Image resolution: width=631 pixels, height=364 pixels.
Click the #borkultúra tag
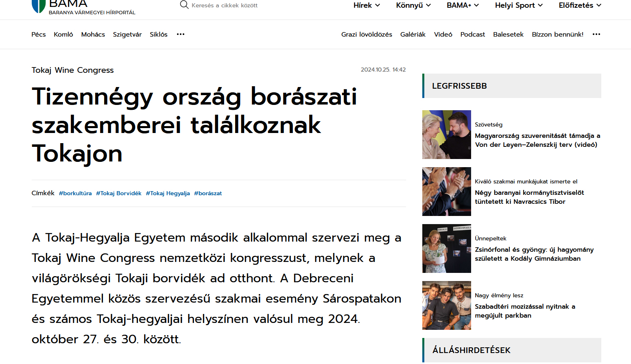[75, 193]
